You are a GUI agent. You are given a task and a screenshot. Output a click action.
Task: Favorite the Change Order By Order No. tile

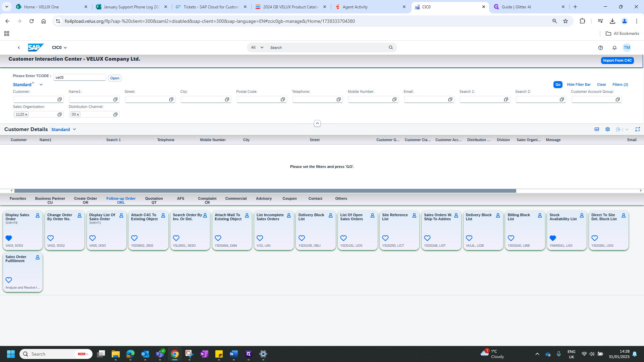pos(51,238)
